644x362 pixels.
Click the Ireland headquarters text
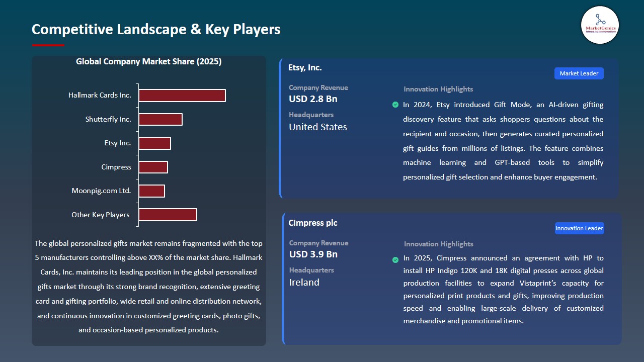[x=304, y=283]
